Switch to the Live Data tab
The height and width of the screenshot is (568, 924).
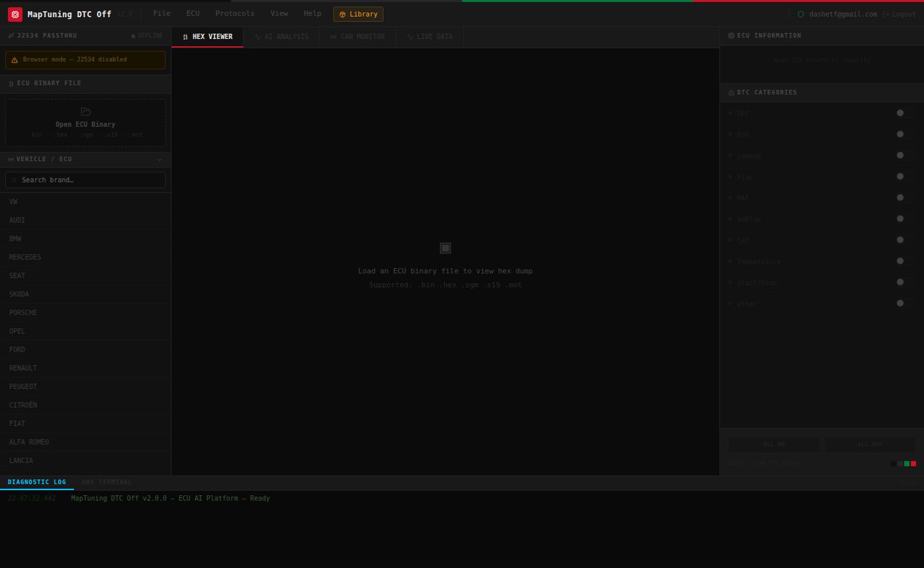pos(430,37)
